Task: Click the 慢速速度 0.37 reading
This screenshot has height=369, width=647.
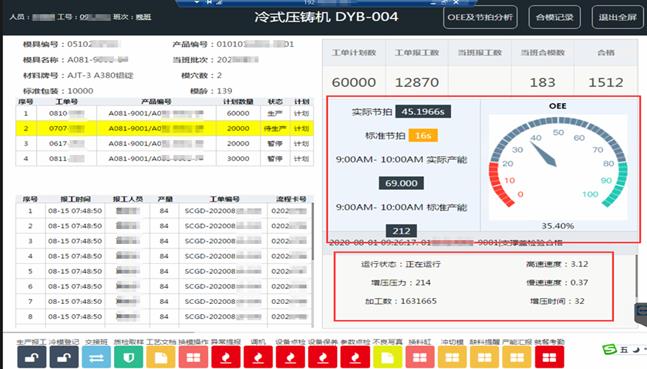Action: point(557,283)
